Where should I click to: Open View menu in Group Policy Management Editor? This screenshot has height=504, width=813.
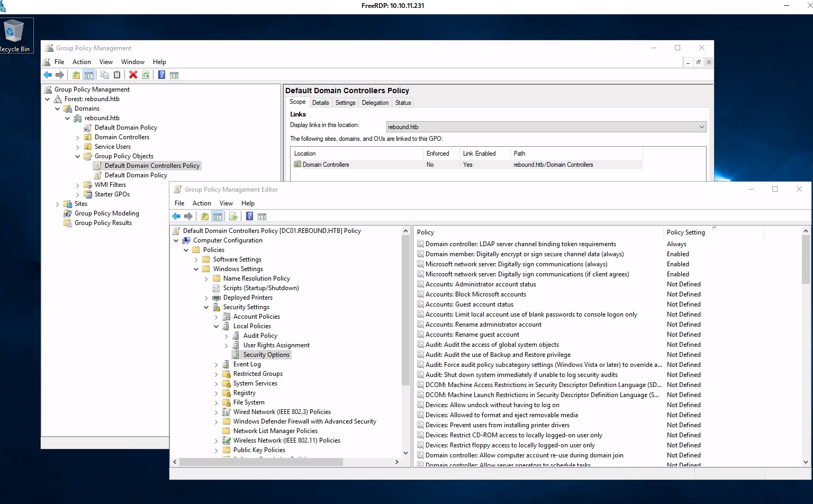[226, 203]
